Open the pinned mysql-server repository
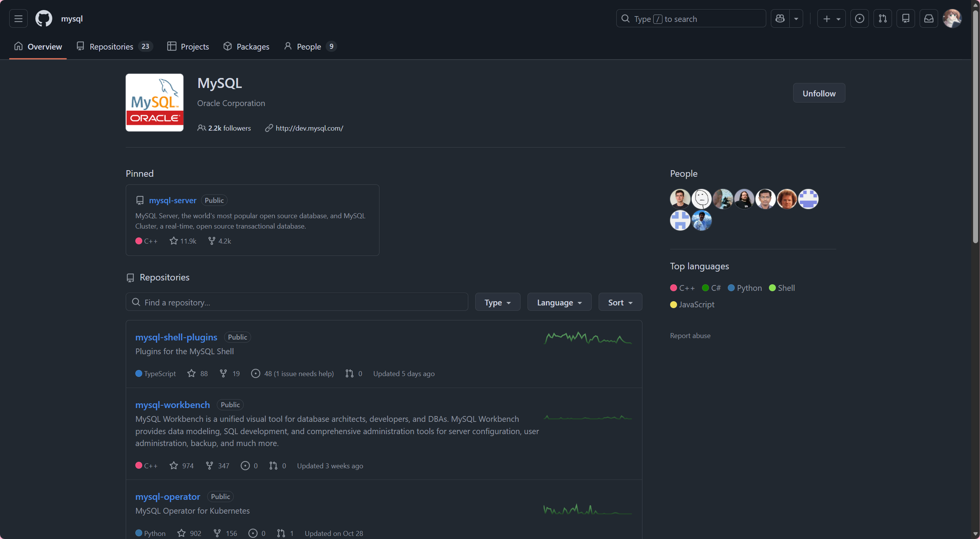The width and height of the screenshot is (980, 539). pos(173,200)
